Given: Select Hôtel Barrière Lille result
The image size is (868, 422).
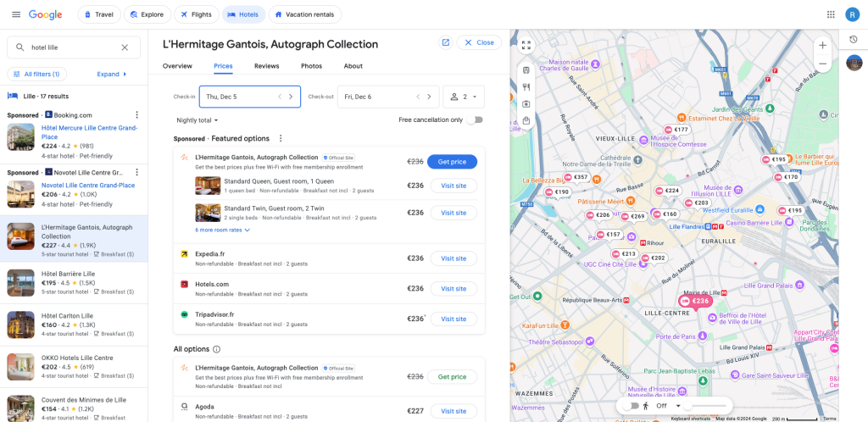Looking at the screenshot, I should click(x=74, y=283).
